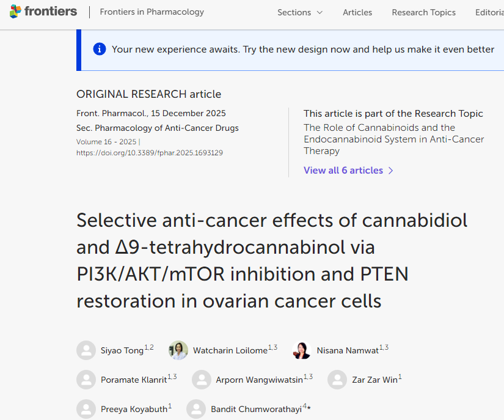This screenshot has width=504, height=420.
Task: Click Poramate Klanrit's avatar icon
Action: coord(86,380)
